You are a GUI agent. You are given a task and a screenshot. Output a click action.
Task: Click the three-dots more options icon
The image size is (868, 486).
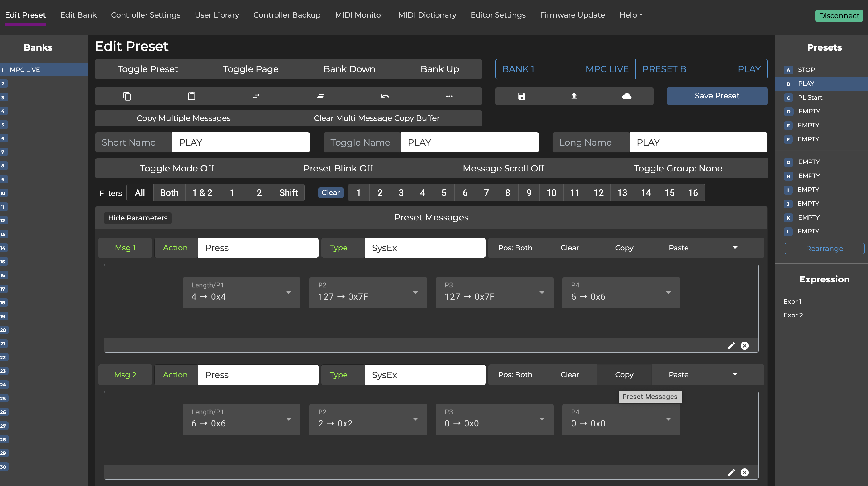[449, 96]
